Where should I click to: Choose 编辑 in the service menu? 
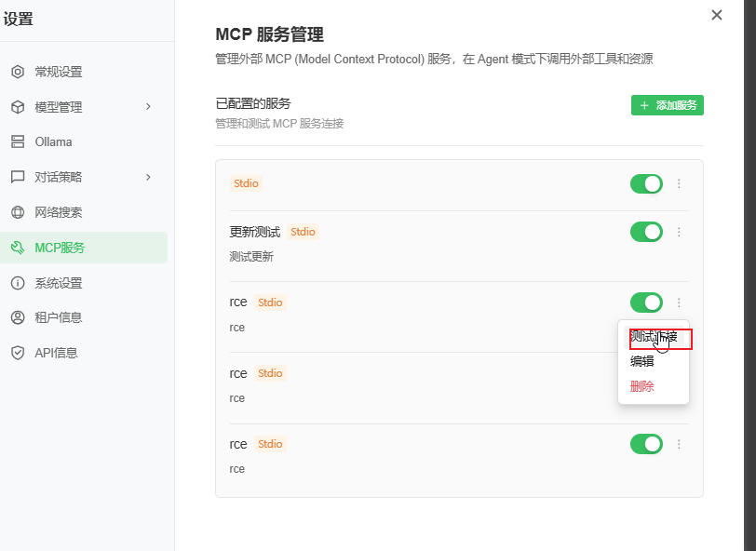pos(642,361)
